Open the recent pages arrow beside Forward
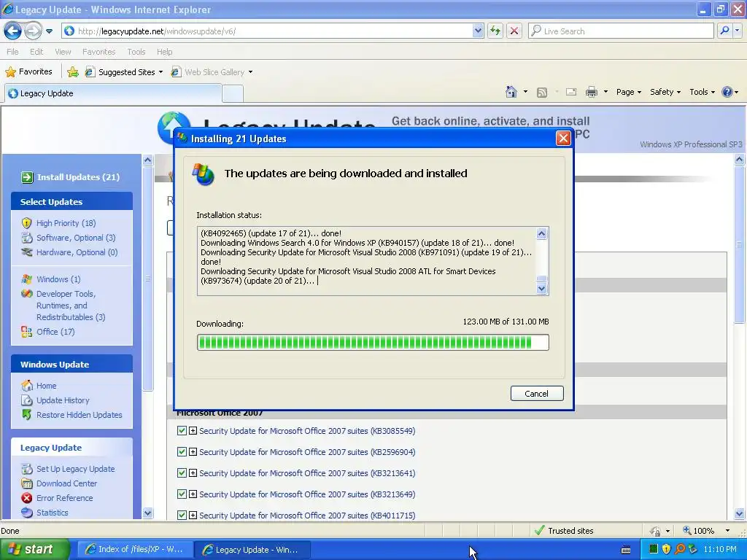 pyautogui.click(x=49, y=31)
